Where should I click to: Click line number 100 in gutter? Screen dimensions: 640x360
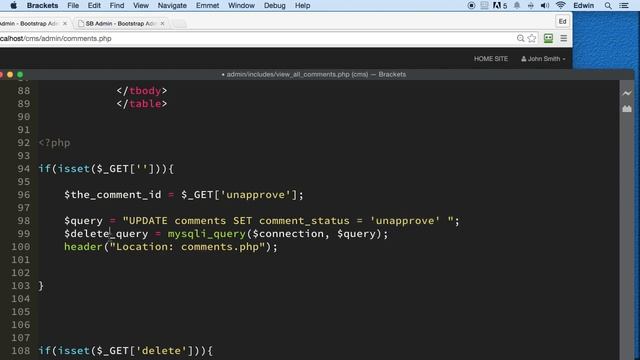click(x=20, y=247)
